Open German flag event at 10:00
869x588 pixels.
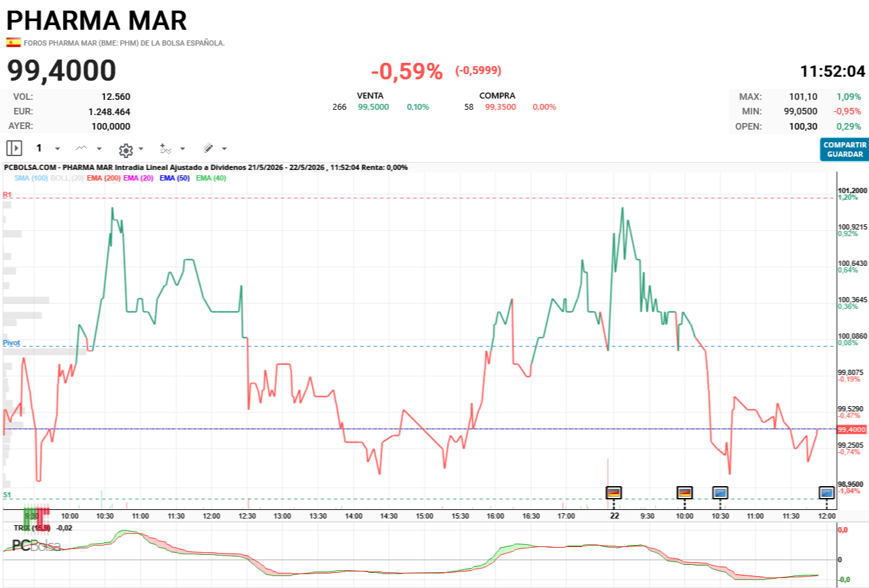click(684, 492)
